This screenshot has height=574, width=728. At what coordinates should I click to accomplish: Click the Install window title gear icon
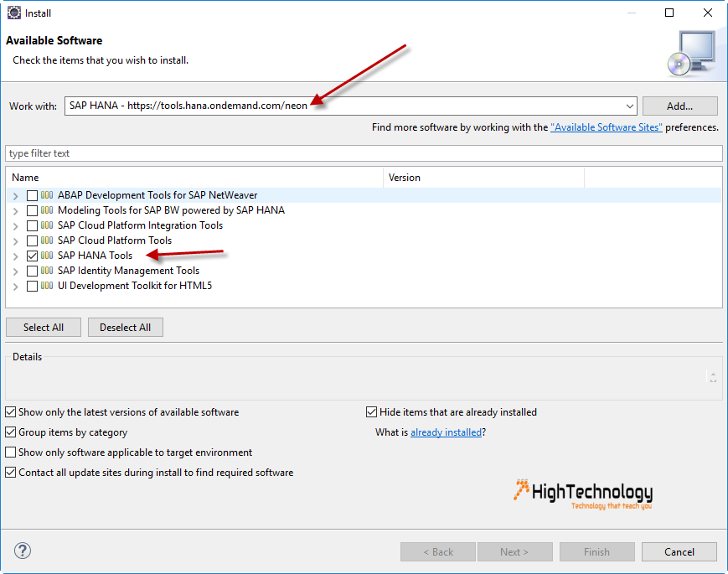click(x=14, y=13)
